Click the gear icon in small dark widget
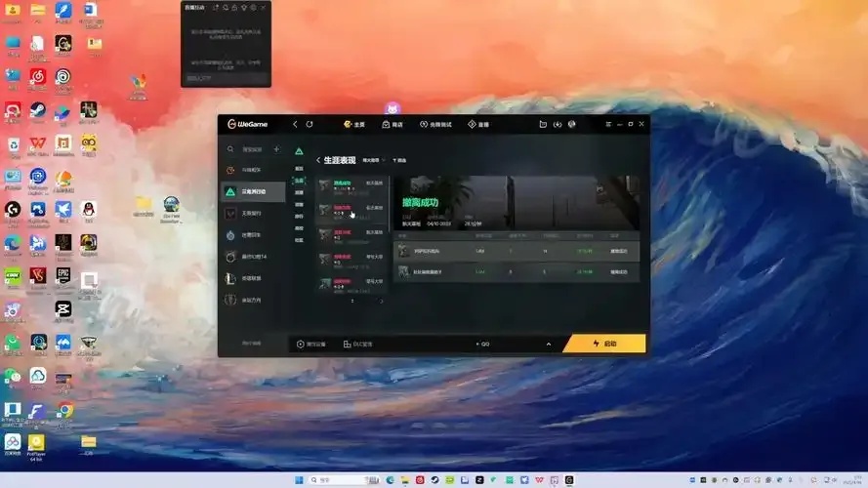 click(254, 8)
